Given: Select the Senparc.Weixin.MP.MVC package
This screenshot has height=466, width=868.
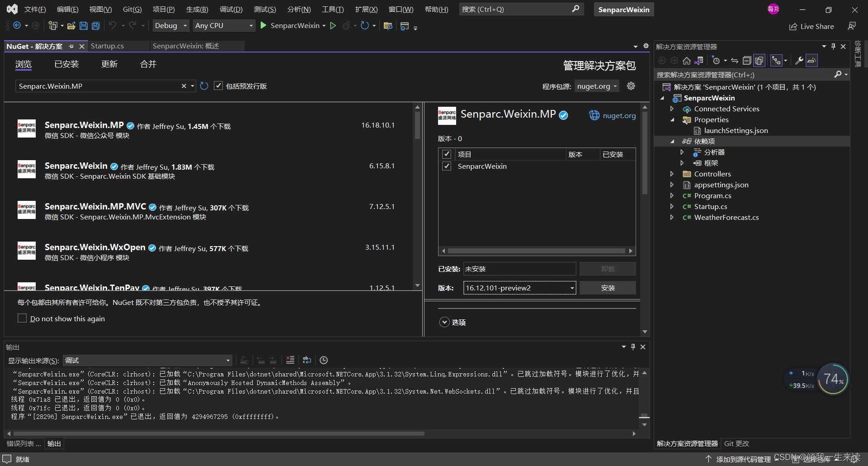Looking at the screenshot, I should (208, 211).
